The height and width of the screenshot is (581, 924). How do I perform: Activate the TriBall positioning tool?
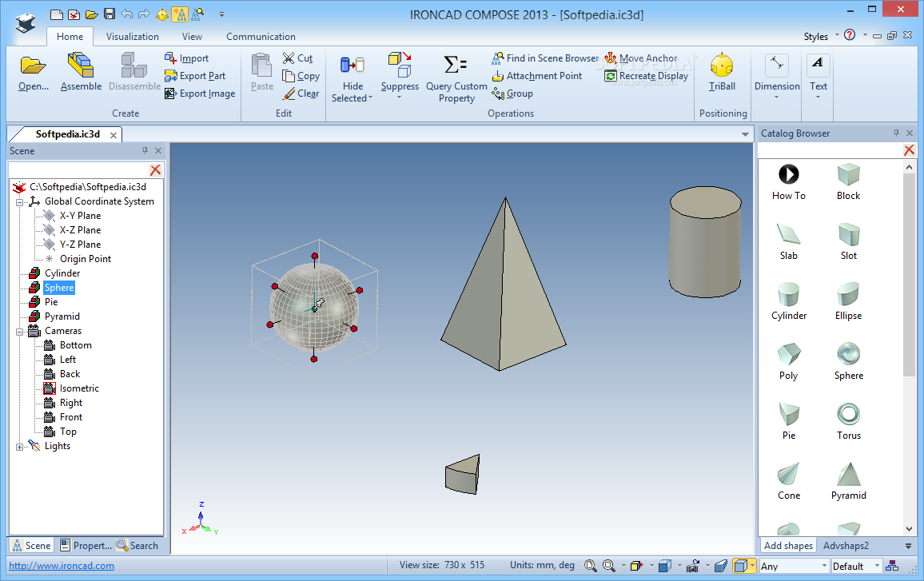coord(722,72)
